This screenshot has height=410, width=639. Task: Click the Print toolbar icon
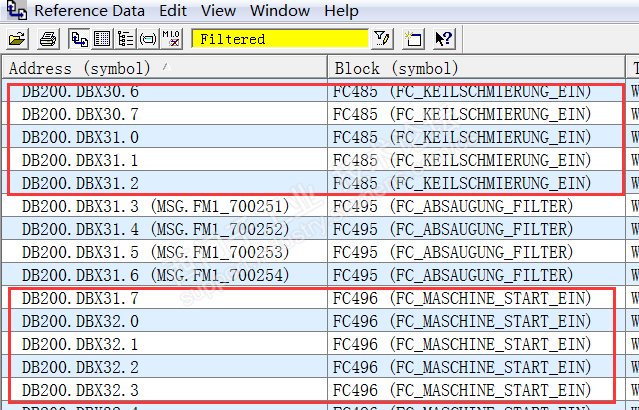[48, 39]
